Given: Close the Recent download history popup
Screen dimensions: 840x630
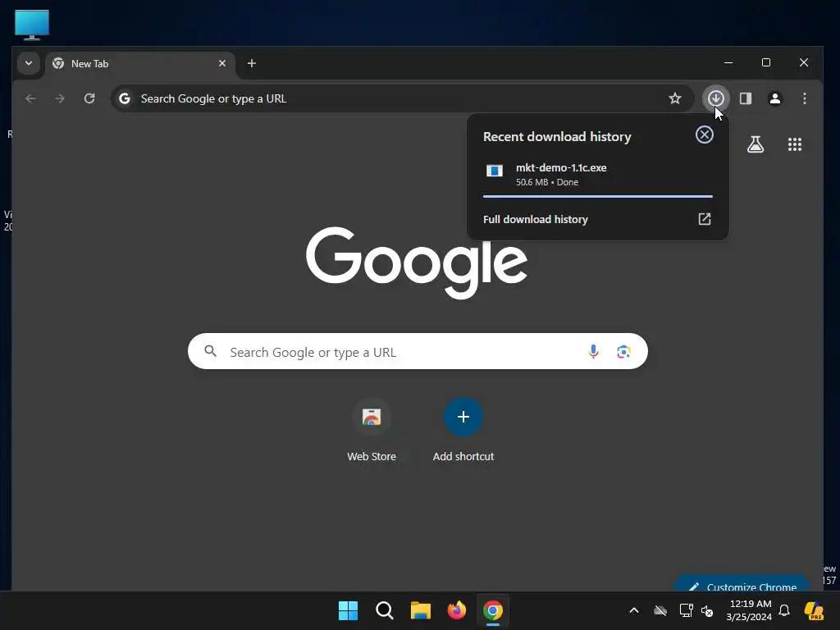Looking at the screenshot, I should 705,135.
